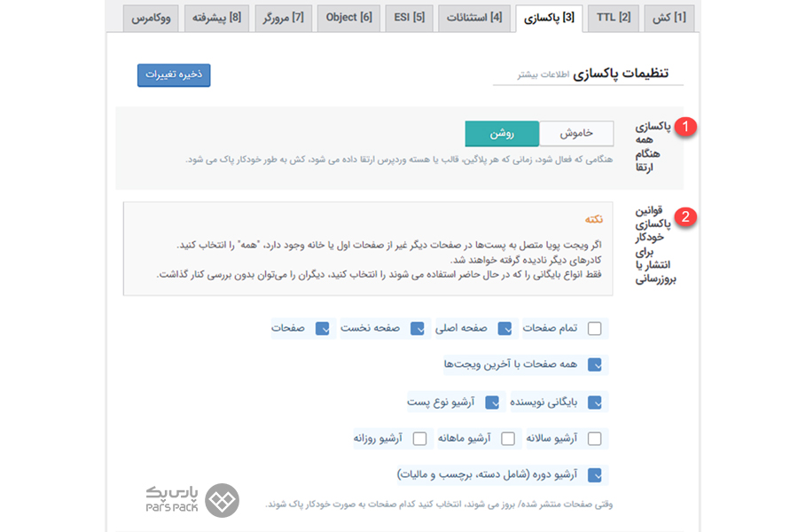
Task: Open the [2] TTL tab
Action: click(x=614, y=19)
